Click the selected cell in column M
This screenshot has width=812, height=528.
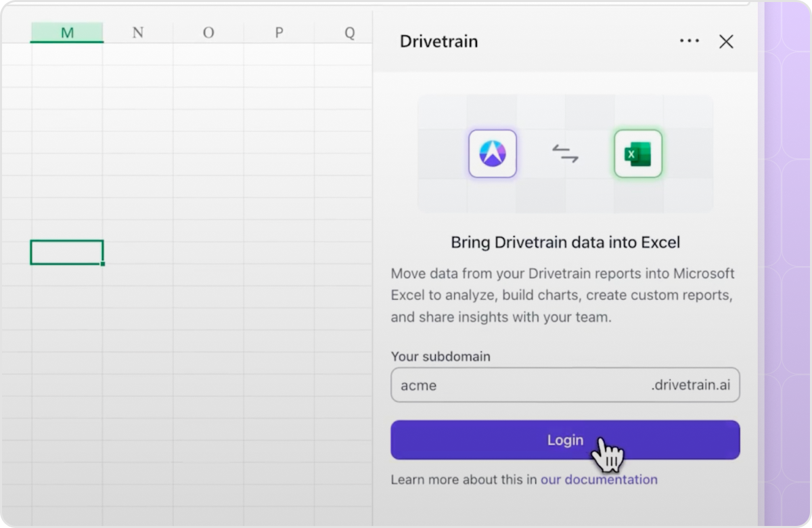pyautogui.click(x=67, y=252)
